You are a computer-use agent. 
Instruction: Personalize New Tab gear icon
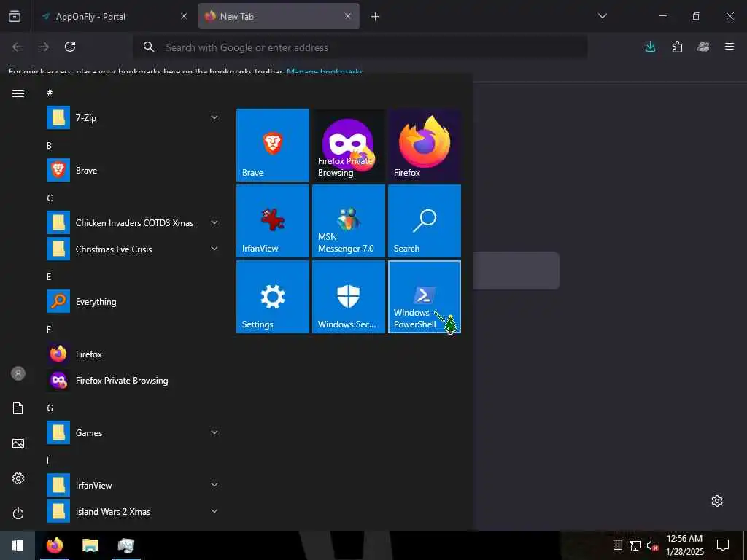(717, 501)
